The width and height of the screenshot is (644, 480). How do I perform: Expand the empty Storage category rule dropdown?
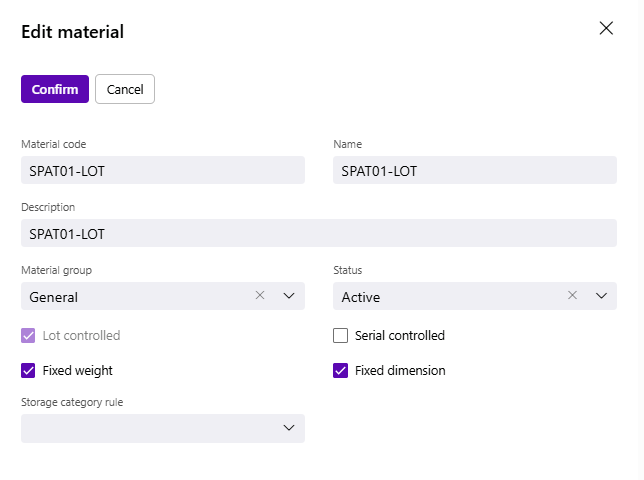point(150,428)
